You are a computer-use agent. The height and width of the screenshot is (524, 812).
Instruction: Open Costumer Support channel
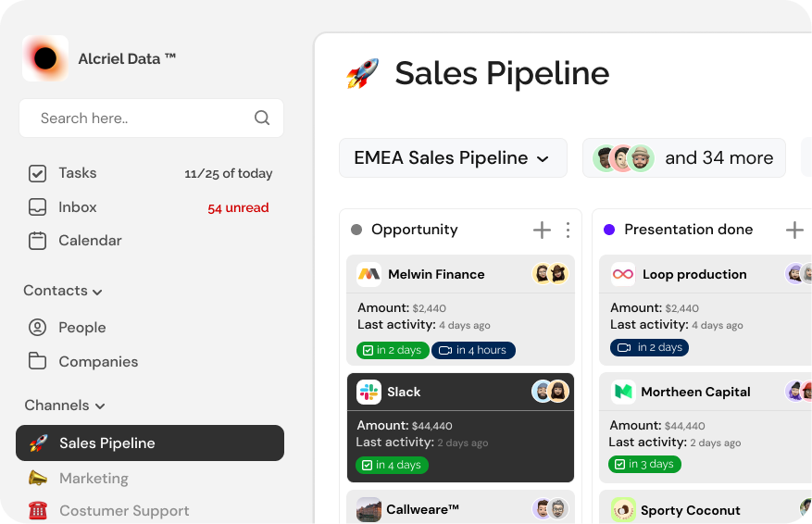pos(124,511)
